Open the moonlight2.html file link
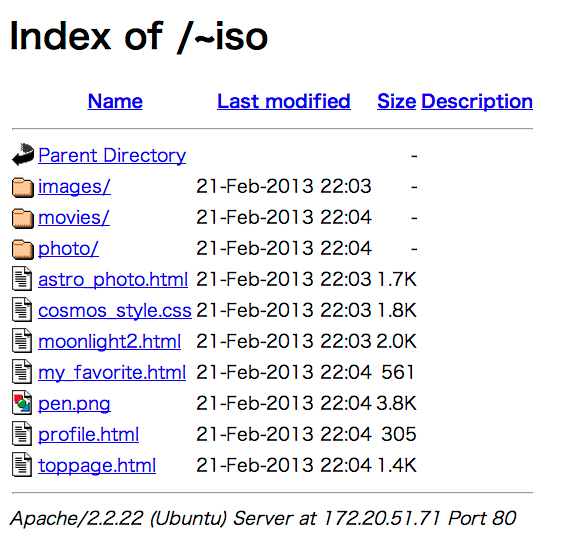585x556 pixels. (109, 341)
